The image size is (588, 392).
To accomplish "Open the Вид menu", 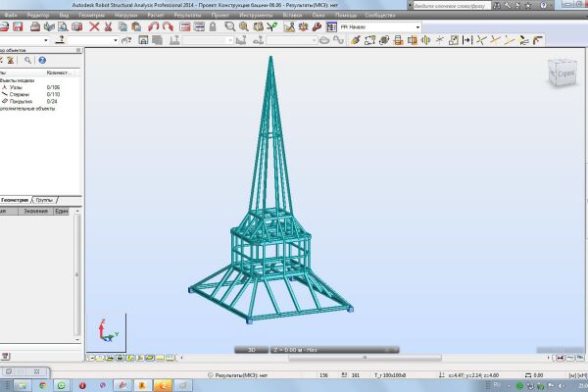I will coord(64,15).
